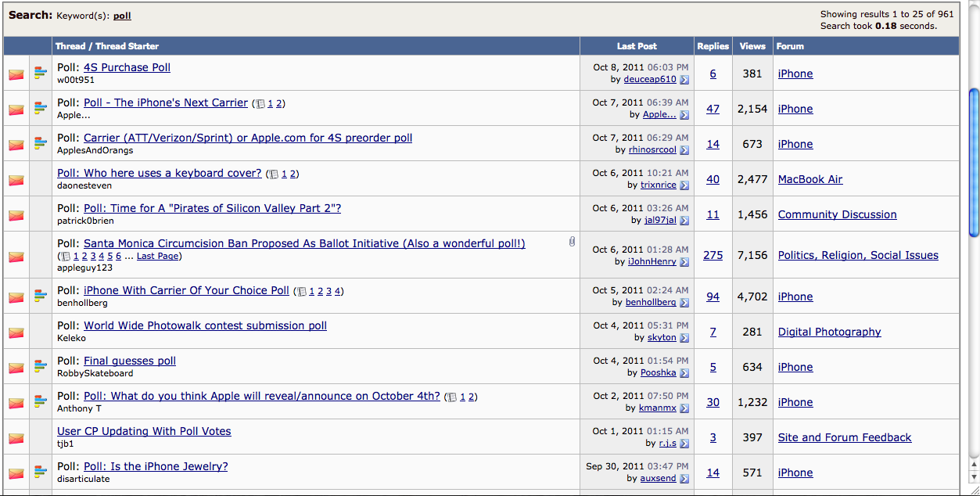Screen dimensions: 980x496
Task: Click envelope icon for World Wide Photowalk thread
Action: tap(16, 333)
